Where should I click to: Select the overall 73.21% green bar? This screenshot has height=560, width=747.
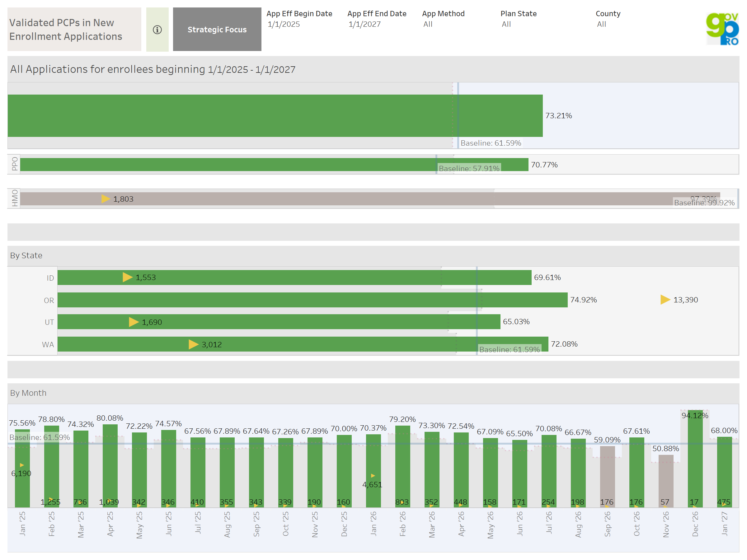[x=275, y=115]
